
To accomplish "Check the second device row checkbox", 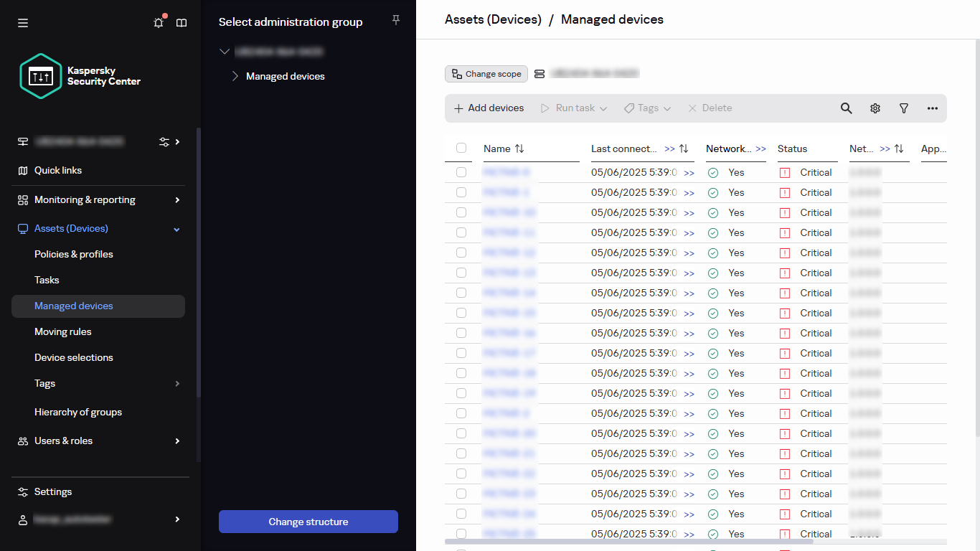I will click(461, 192).
